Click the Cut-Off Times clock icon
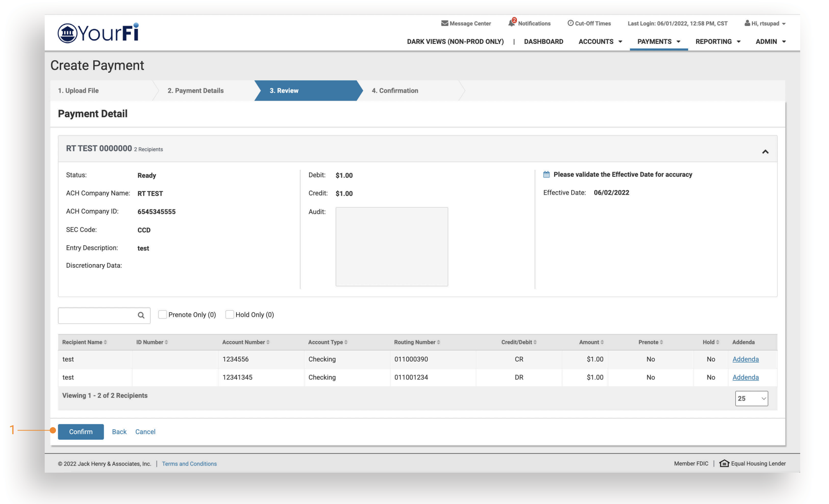Viewport: 829px width, 504px height. 570,23
